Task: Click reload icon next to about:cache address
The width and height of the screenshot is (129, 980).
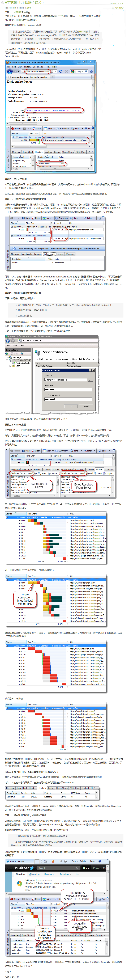Action: pos(61,71)
